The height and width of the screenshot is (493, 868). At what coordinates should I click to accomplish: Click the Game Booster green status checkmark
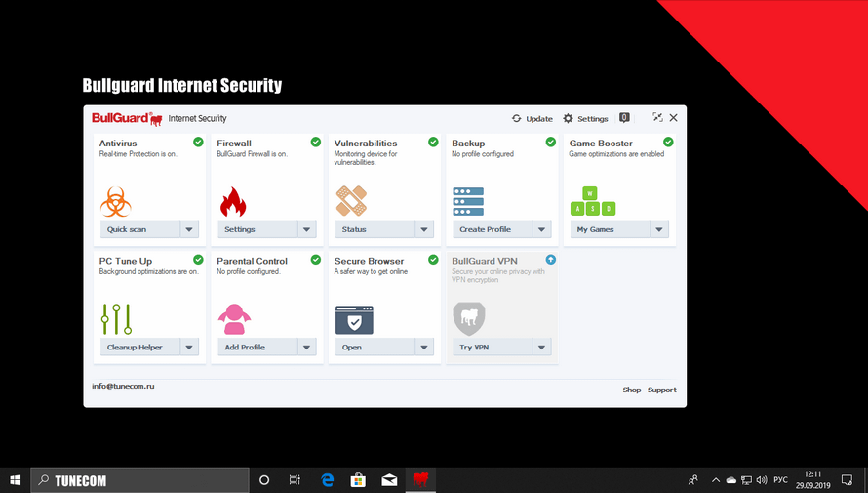[668, 142]
